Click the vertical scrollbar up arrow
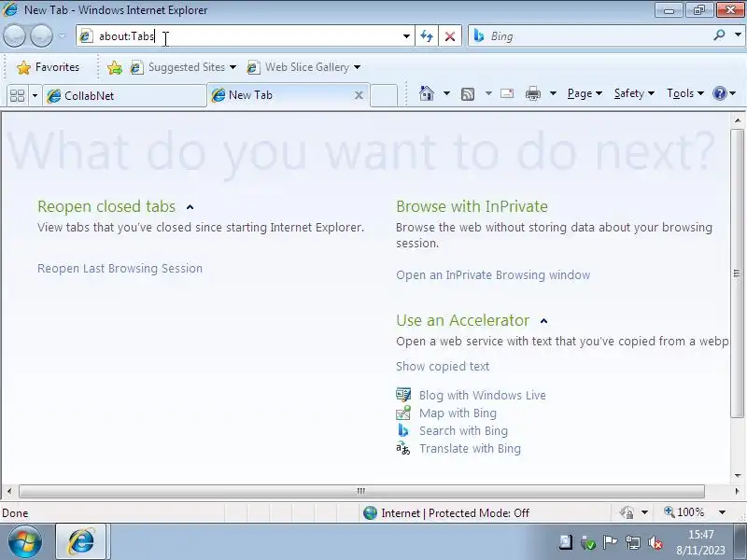This screenshot has height=560, width=747. [x=738, y=120]
